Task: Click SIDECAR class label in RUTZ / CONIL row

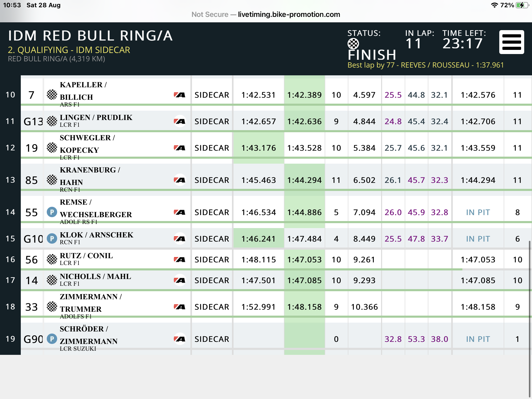Action: point(212,260)
